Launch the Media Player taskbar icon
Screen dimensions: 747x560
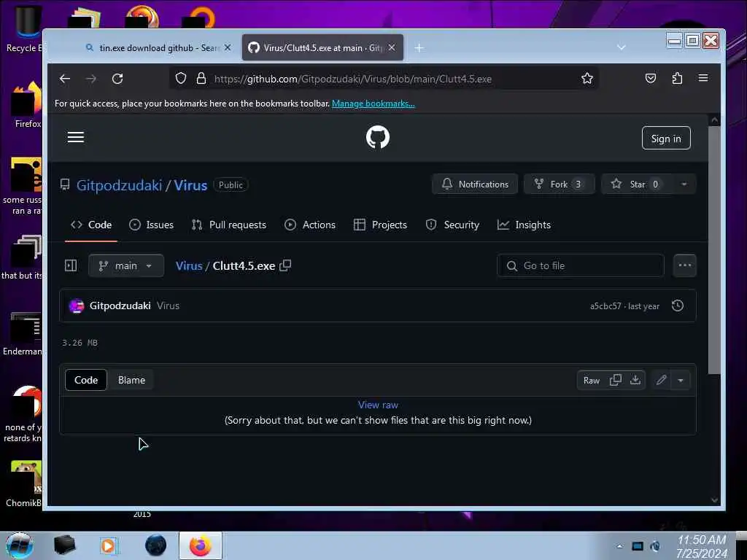click(108, 545)
